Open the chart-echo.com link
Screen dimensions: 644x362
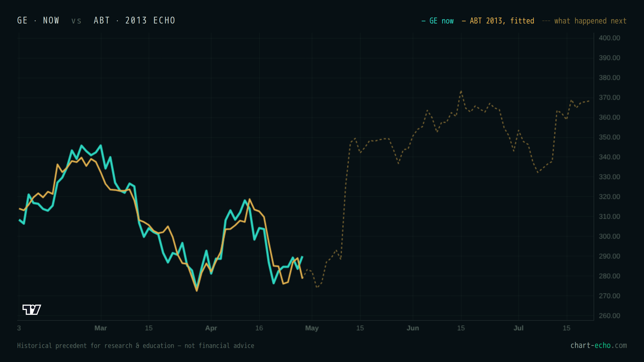point(599,345)
